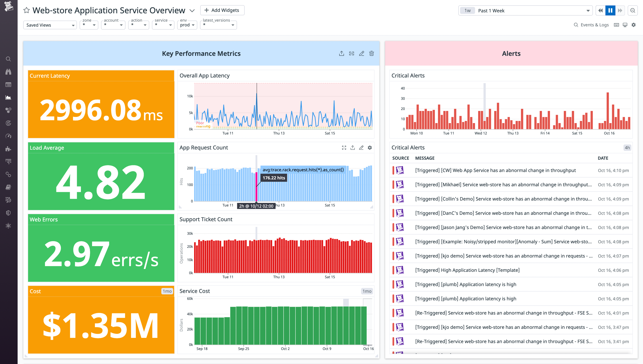
Task: Edit the Key Performance Metrics group with pencil icon
Action: point(361,53)
